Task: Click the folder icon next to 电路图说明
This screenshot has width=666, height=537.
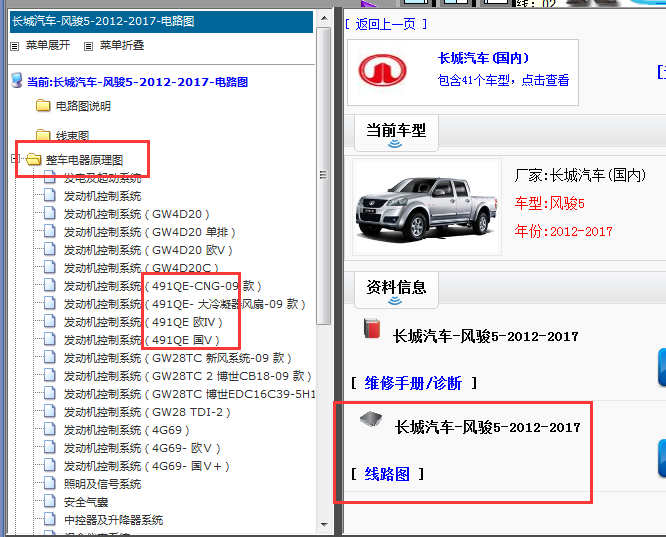Action: [43, 105]
